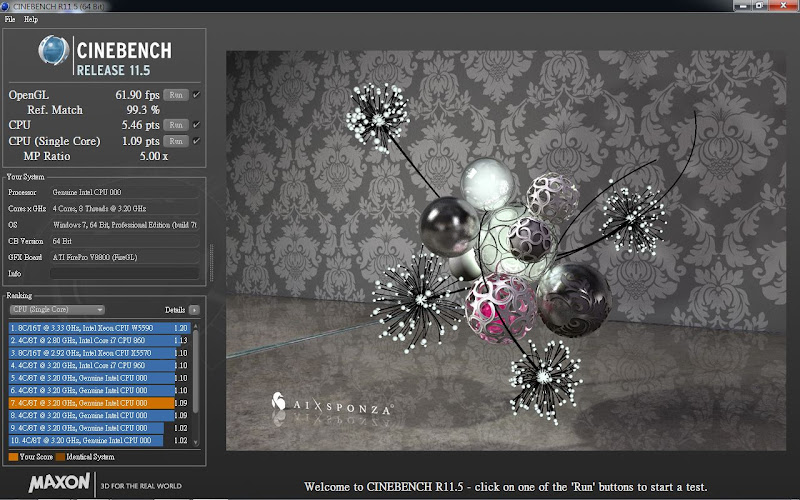
Task: Open the CPU (Single Core) ranking dropdown
Action: click(x=57, y=310)
